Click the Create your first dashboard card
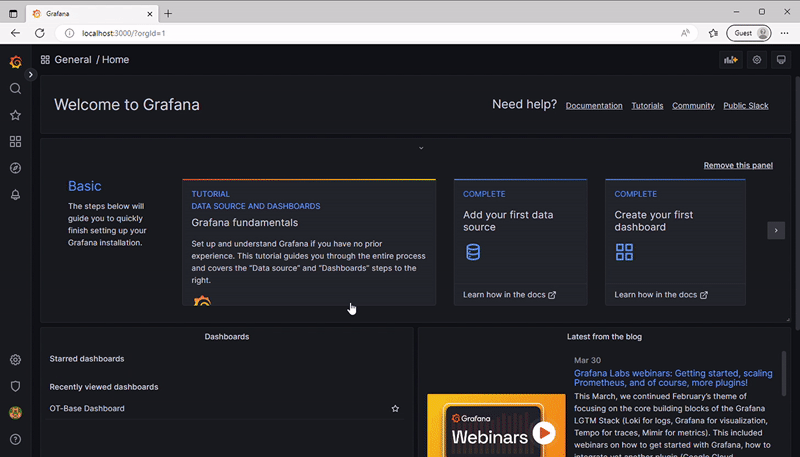Viewport: 800px width, 457px height. coord(675,242)
